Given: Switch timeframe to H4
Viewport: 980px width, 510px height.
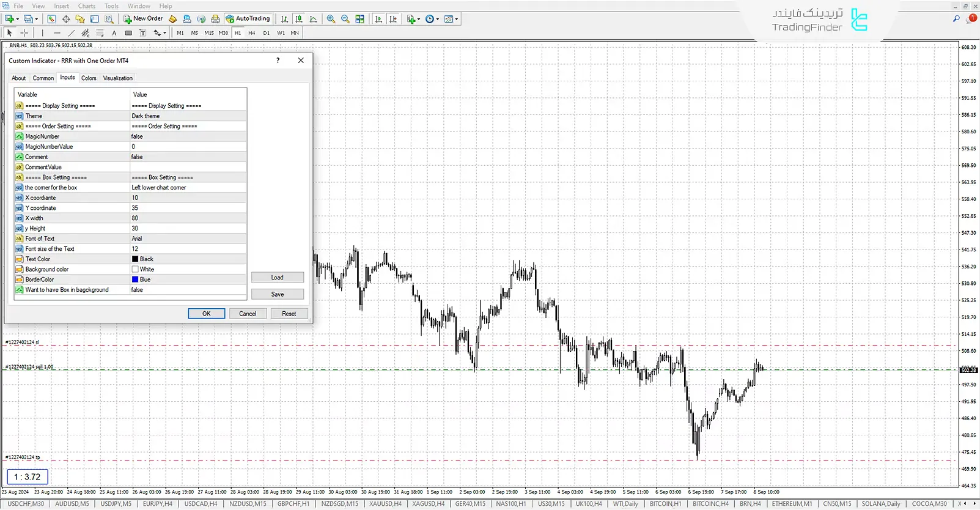Looking at the screenshot, I should point(252,33).
